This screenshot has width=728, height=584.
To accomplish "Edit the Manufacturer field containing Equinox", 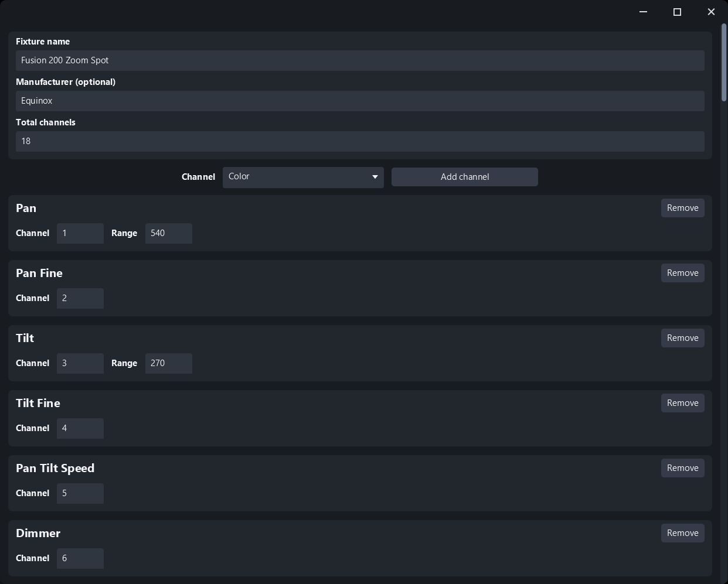I will [360, 101].
